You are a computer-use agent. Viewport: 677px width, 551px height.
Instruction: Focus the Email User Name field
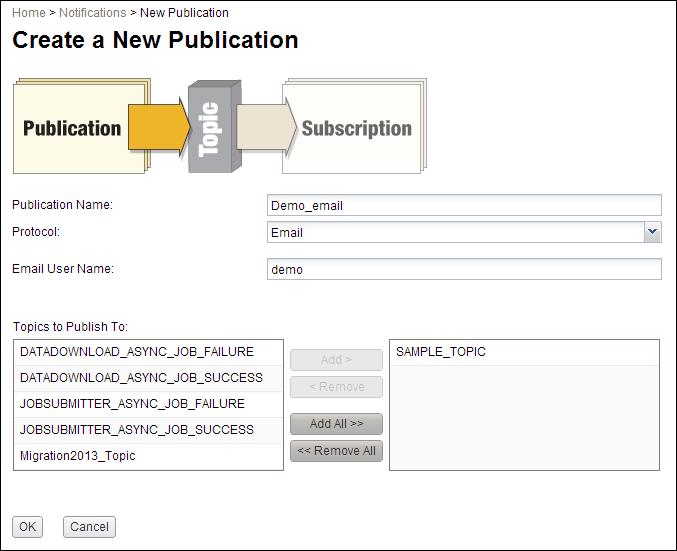[x=464, y=269]
